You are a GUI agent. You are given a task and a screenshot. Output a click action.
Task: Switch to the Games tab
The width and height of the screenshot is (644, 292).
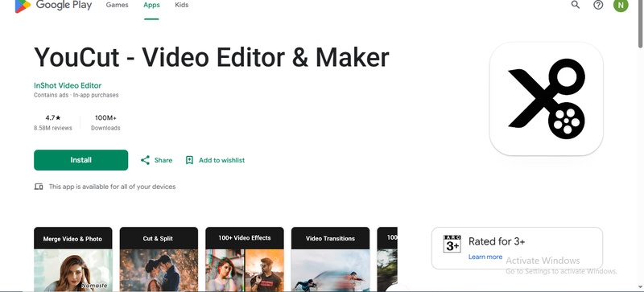[117, 5]
